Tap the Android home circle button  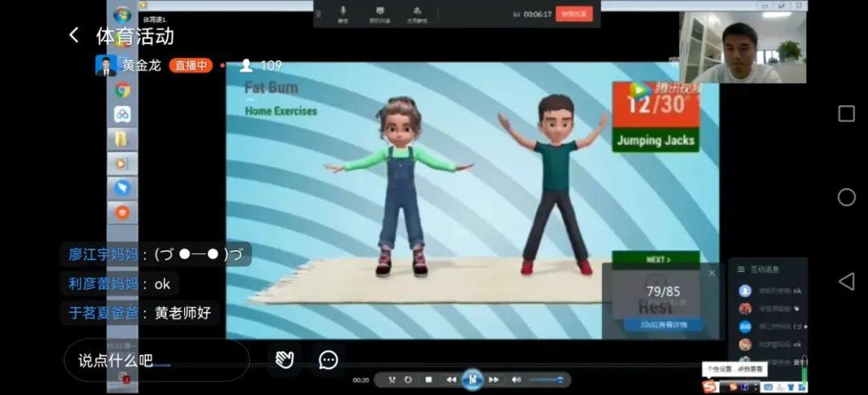(846, 197)
